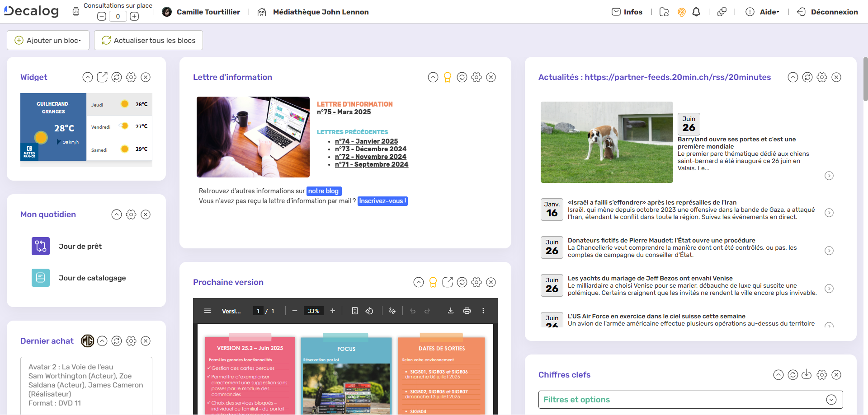Rotate the PDF page counterclockwise
Viewport: 868px width, 415px height.
[x=369, y=311]
